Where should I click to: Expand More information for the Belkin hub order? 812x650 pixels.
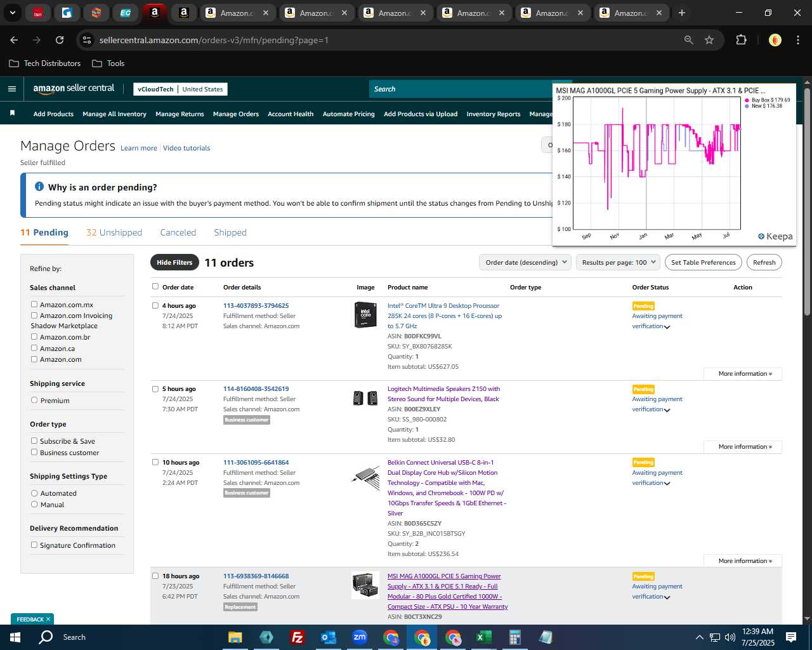(x=743, y=561)
